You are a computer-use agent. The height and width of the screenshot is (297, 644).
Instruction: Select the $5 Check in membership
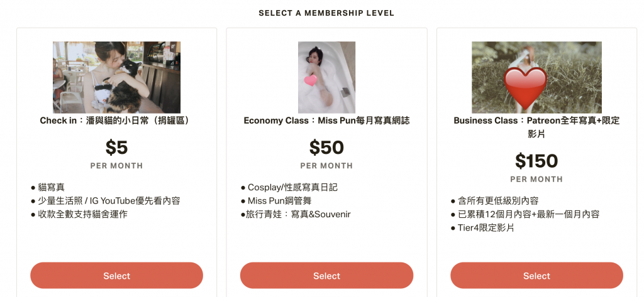(116, 276)
